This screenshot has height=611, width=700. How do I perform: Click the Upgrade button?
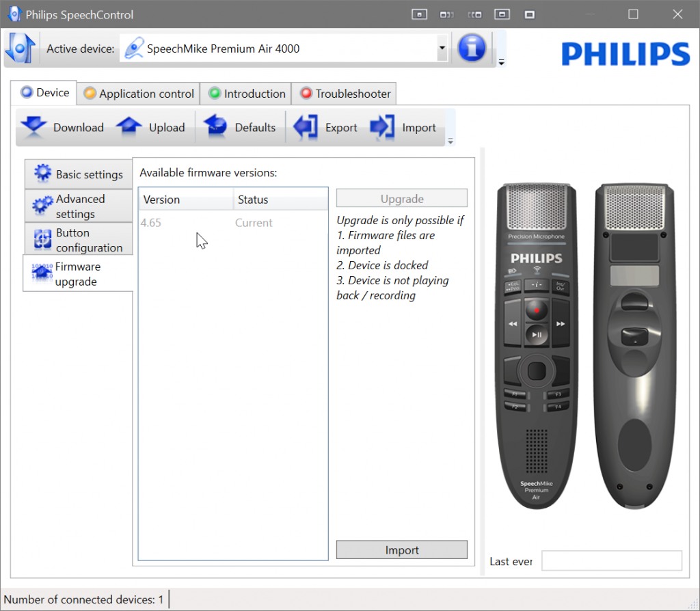pos(402,199)
